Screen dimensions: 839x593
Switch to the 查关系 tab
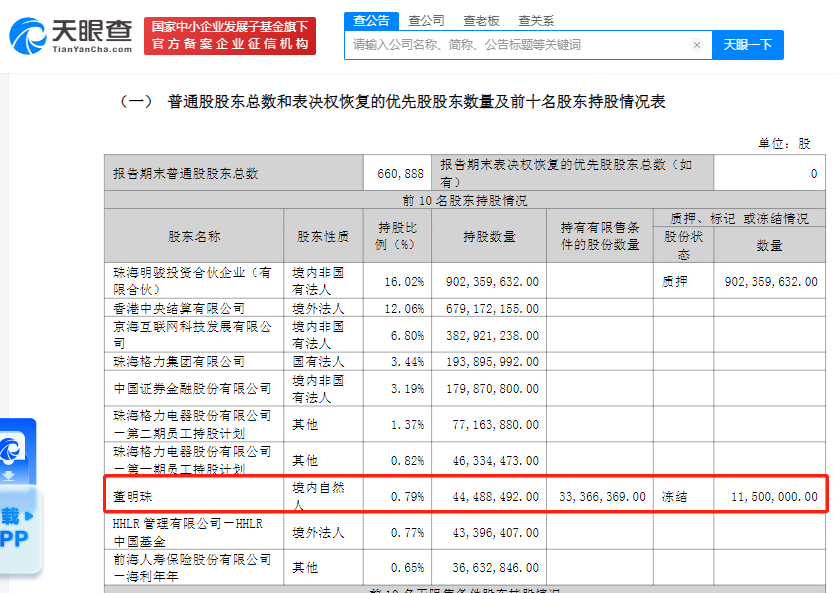[x=536, y=21]
